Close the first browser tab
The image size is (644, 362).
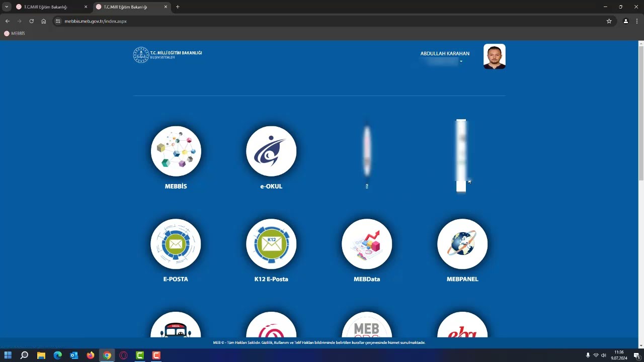coord(86,7)
